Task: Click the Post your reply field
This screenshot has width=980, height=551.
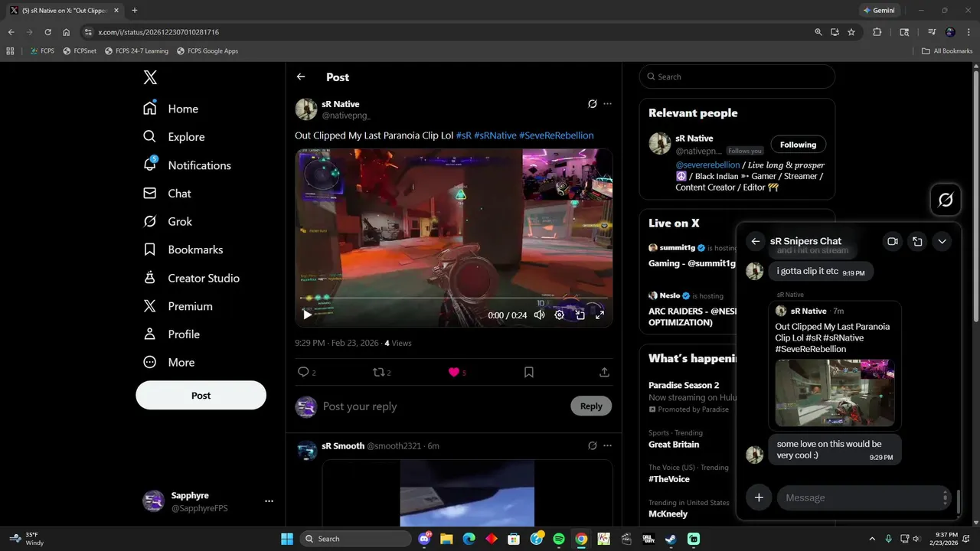Action: click(443, 406)
